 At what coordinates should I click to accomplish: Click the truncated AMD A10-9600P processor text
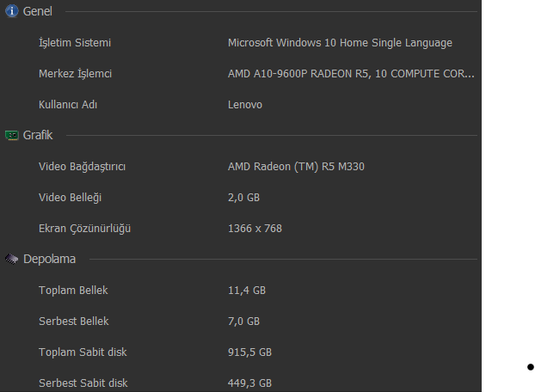(x=351, y=74)
